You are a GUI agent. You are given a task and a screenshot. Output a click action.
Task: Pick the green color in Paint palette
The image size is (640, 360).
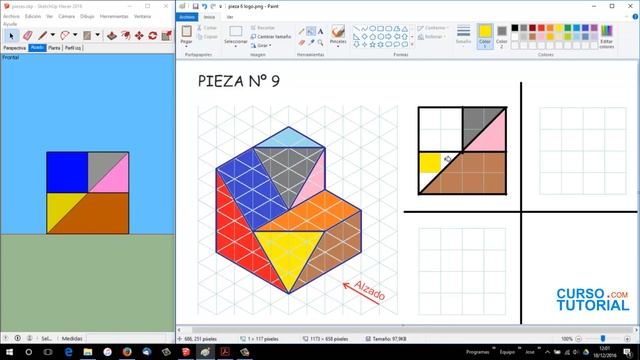(x=568, y=28)
